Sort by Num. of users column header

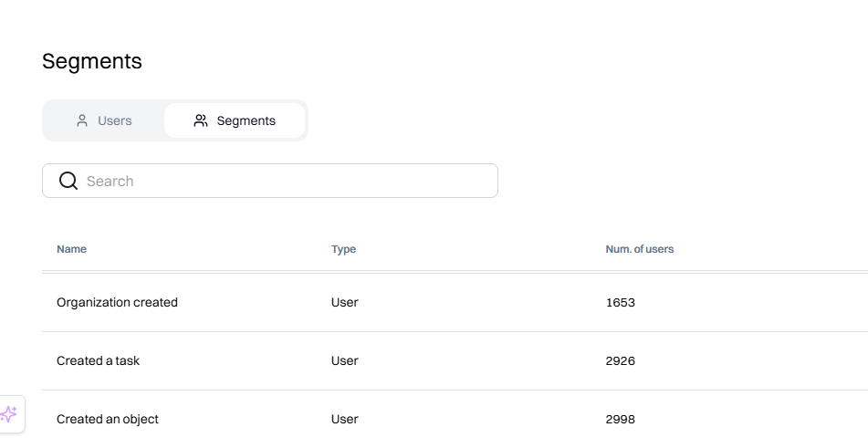click(640, 249)
